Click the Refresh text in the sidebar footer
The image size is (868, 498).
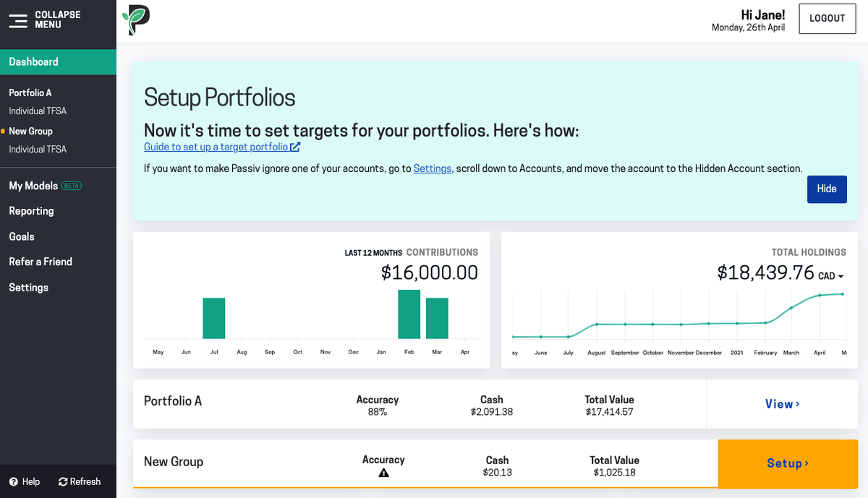pyautogui.click(x=85, y=482)
